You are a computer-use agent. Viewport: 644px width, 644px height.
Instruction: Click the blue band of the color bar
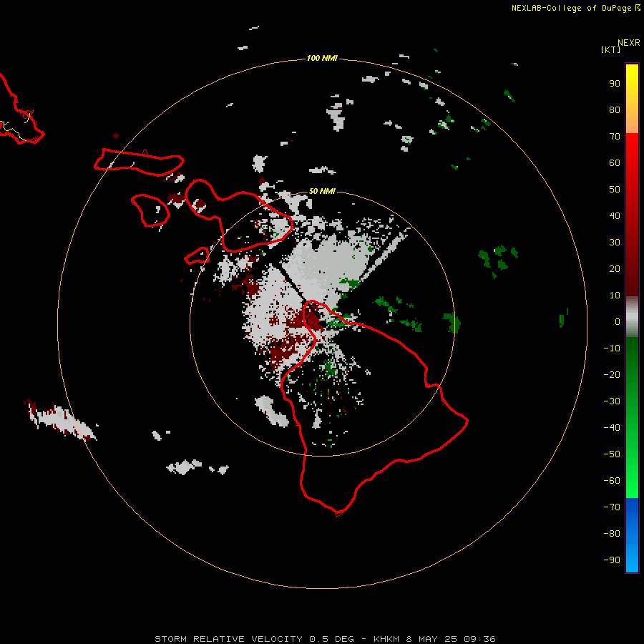[x=632, y=535]
